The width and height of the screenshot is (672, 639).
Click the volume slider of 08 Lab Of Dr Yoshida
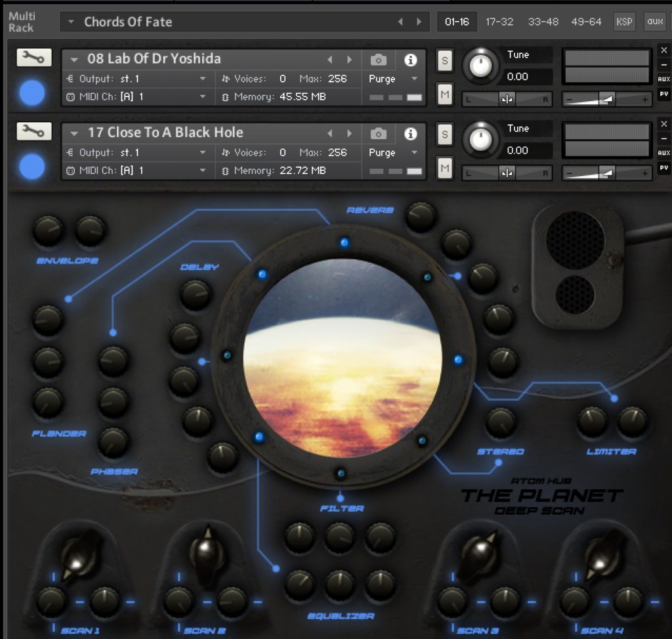coord(607,100)
